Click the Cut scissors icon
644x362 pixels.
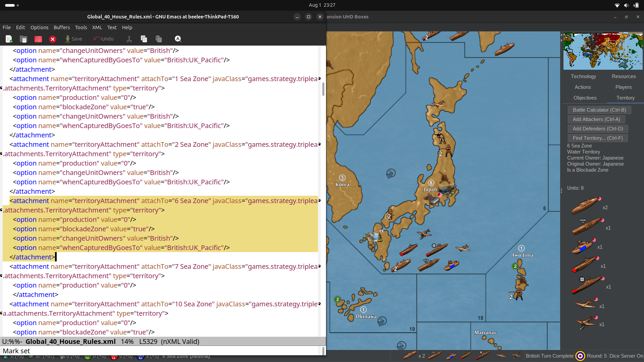click(x=129, y=39)
